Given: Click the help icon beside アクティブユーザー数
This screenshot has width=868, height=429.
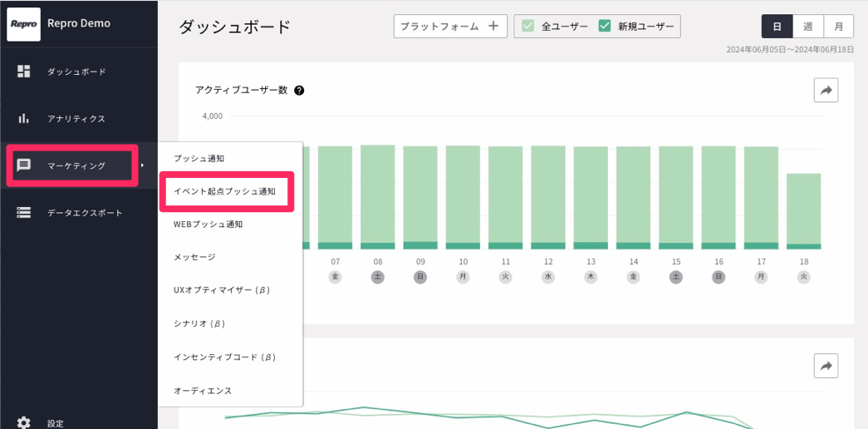Looking at the screenshot, I should pyautogui.click(x=299, y=91).
